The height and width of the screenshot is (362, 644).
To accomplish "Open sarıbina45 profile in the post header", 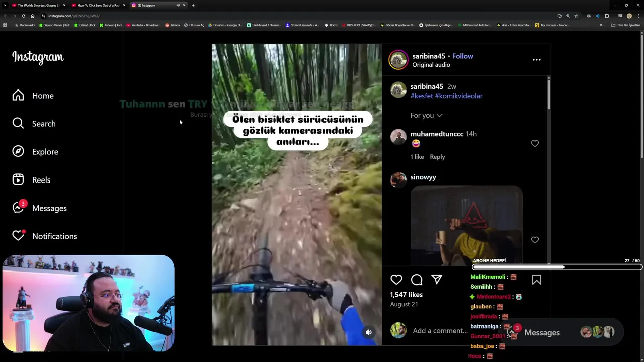I will pyautogui.click(x=429, y=56).
